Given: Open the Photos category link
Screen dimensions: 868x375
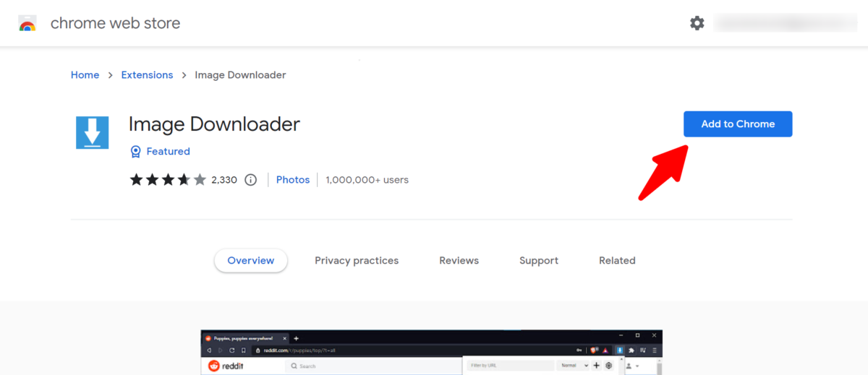Looking at the screenshot, I should pyautogui.click(x=293, y=180).
